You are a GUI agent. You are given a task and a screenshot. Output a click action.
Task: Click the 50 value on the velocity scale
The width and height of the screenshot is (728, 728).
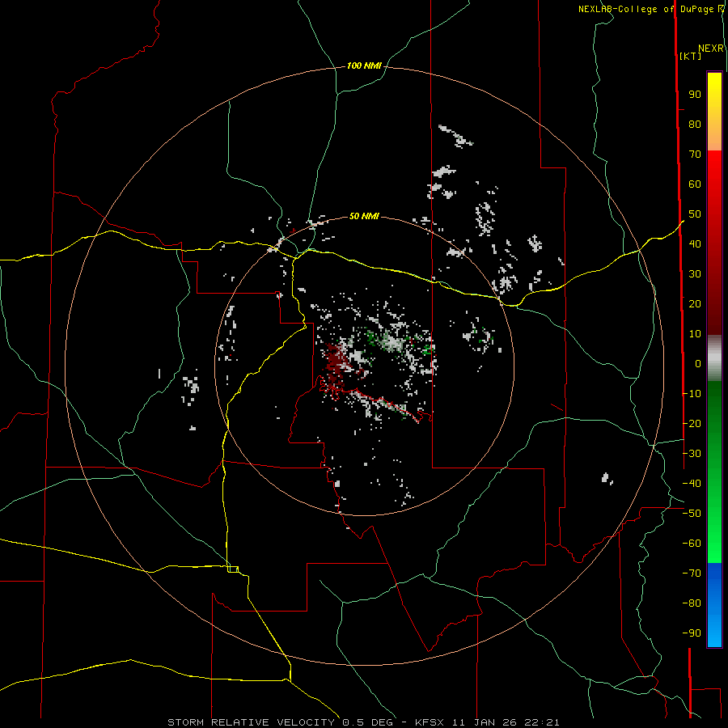tap(695, 214)
